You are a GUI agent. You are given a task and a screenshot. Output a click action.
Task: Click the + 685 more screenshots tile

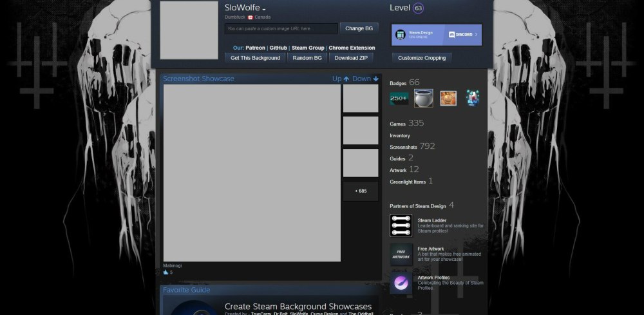coord(361,191)
